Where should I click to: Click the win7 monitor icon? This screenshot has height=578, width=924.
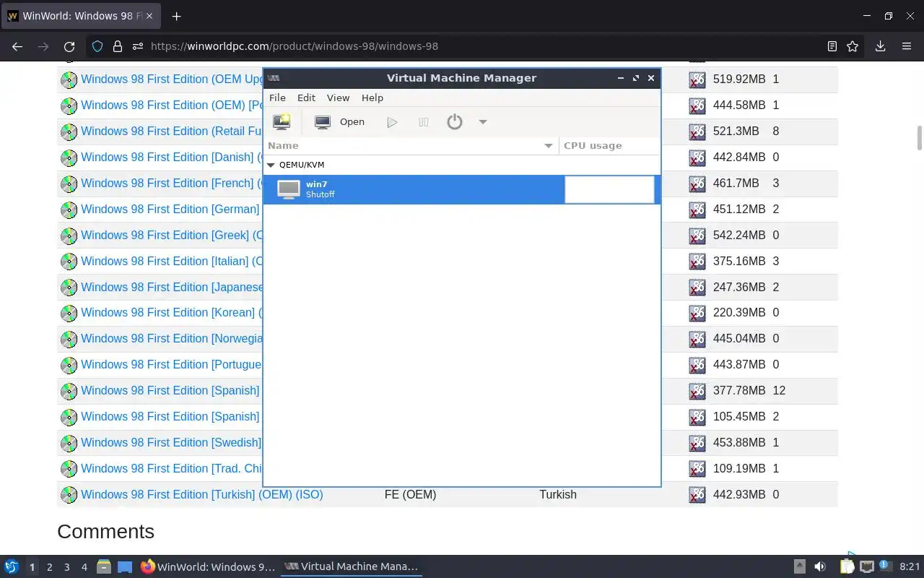point(289,189)
